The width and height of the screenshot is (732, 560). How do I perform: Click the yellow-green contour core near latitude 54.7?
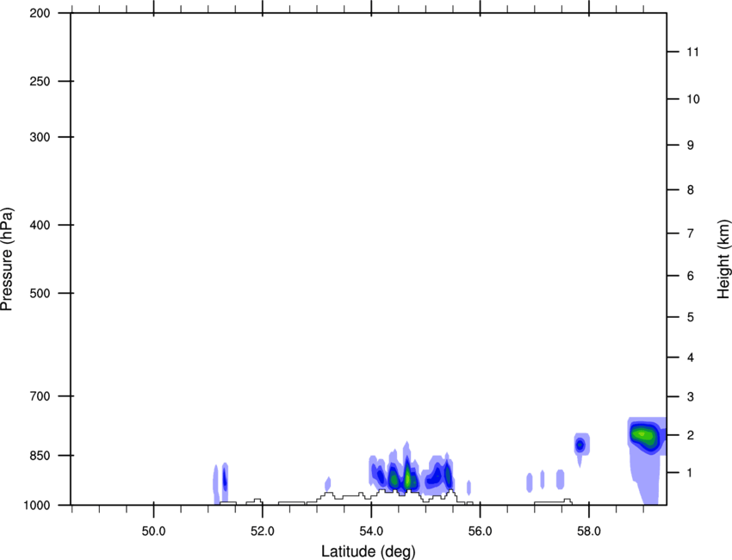(x=407, y=477)
